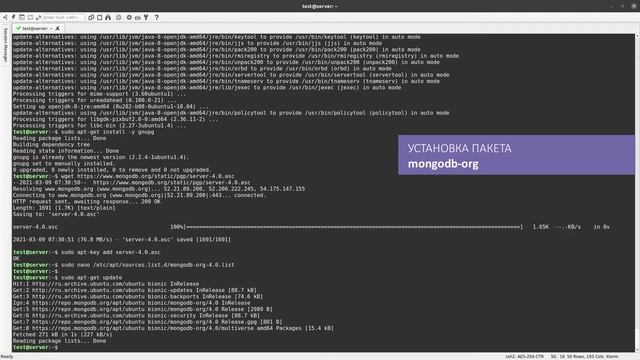The width and height of the screenshot is (640, 360).
Task: Click the 'sudo apt-get update' command line
Action: pyautogui.click(x=67, y=277)
